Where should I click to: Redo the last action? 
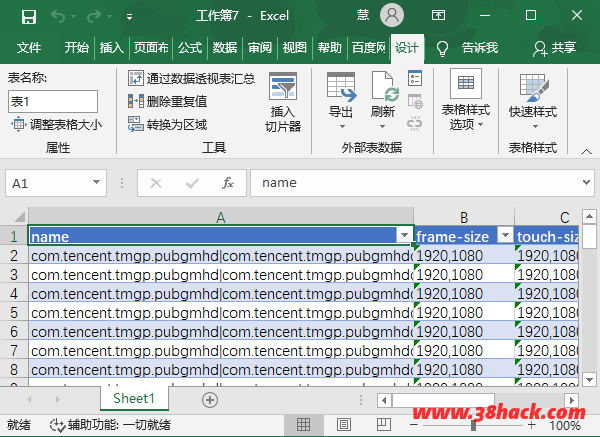94,16
